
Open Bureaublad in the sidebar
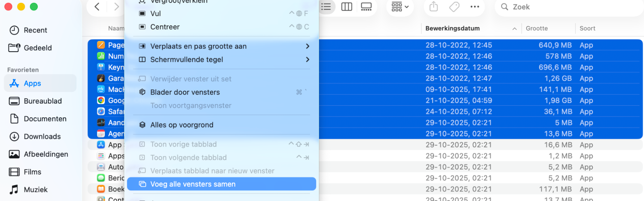tap(40, 101)
